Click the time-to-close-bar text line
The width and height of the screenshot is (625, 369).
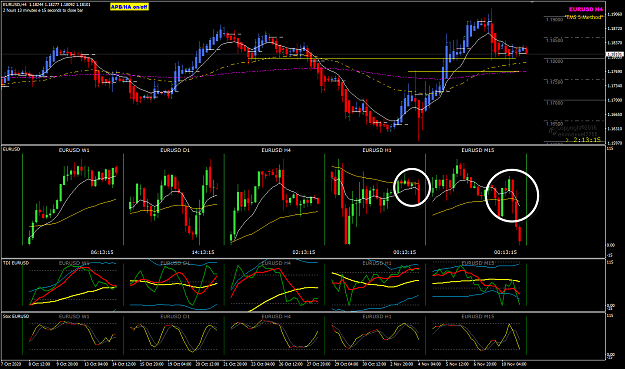coord(43,10)
